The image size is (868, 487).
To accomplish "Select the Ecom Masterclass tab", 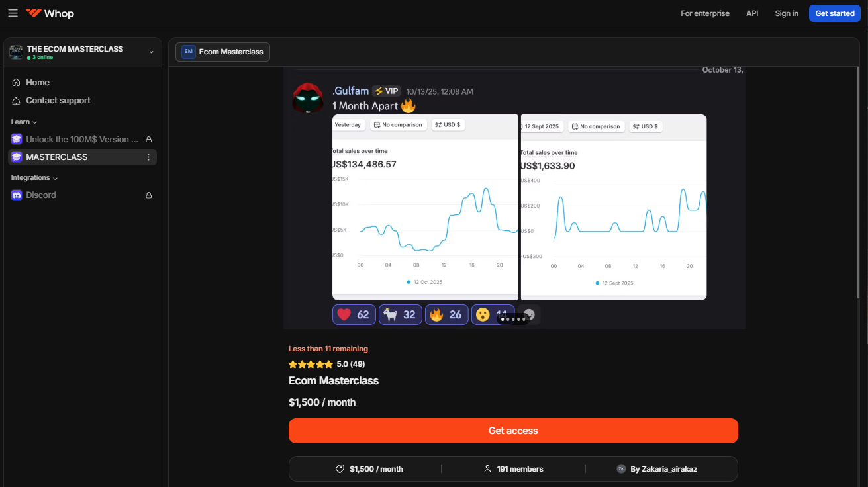I will point(222,52).
